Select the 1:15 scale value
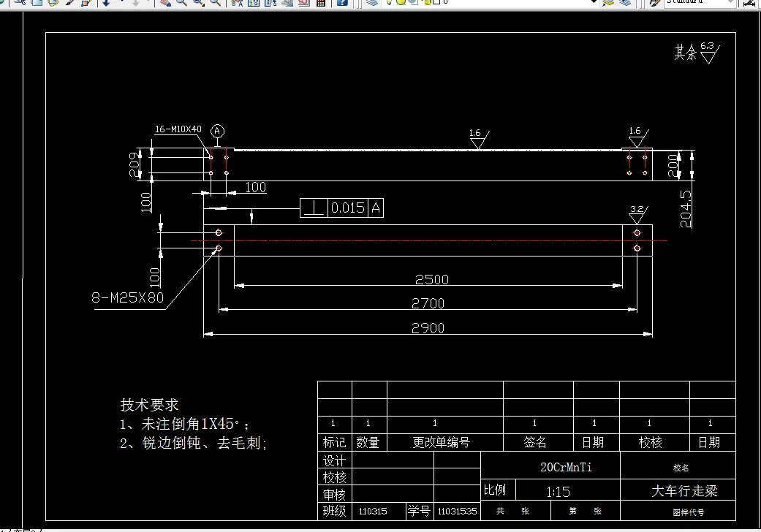This screenshot has width=761, height=532. [x=558, y=493]
